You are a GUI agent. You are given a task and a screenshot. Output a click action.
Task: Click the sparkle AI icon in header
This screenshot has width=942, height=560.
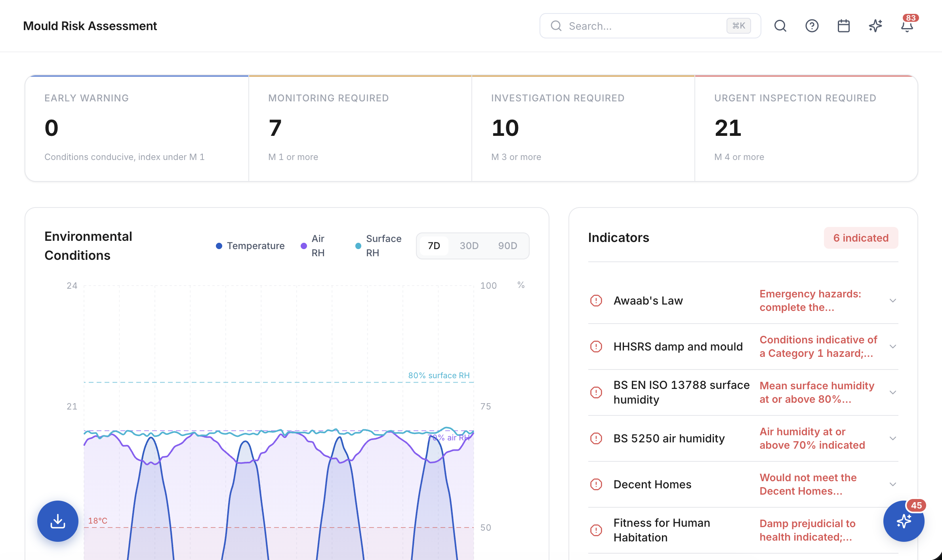point(875,26)
